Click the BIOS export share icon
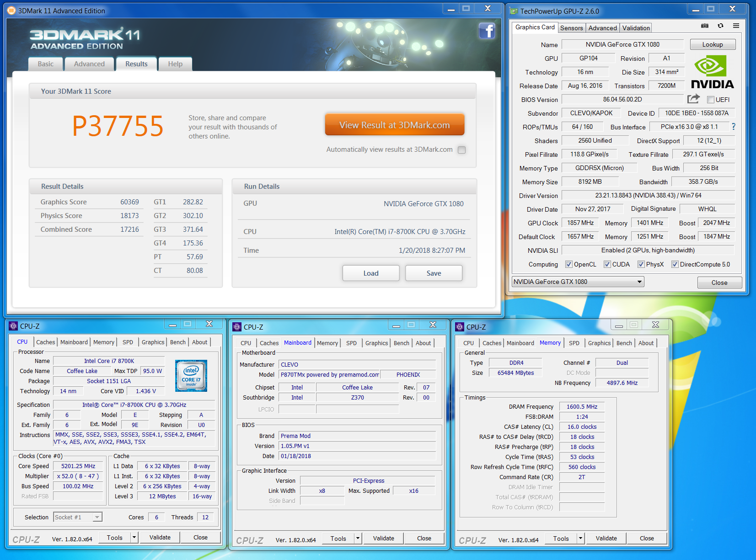Screen dimensions: 756x560 693,99
